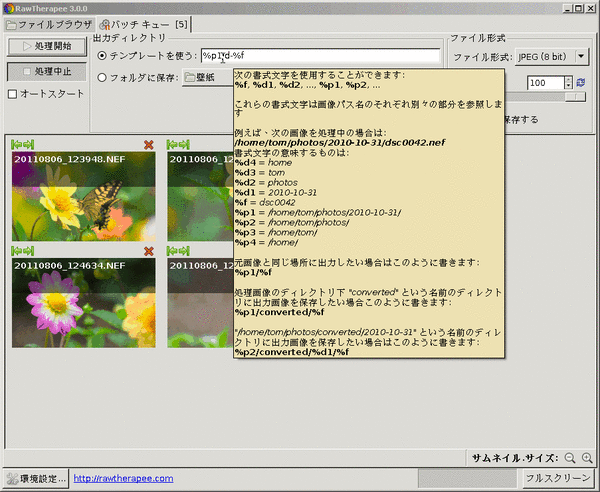This screenshot has height=492, width=600.
Task: Move 20110806_124634.NEF to end of queue
Action: [29, 251]
